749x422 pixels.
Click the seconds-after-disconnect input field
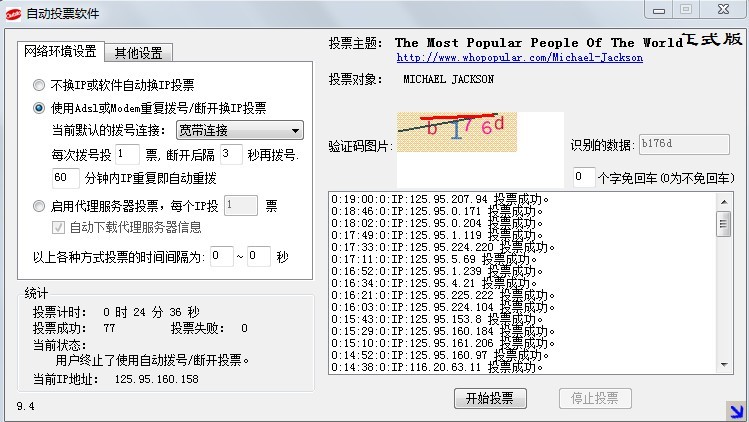[x=231, y=154]
